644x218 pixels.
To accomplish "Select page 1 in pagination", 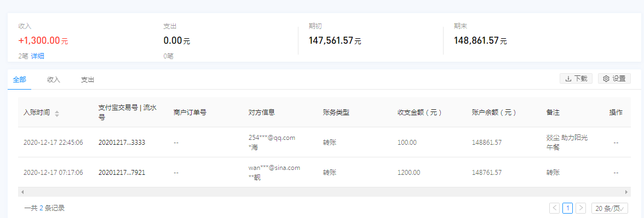I will (567, 208).
